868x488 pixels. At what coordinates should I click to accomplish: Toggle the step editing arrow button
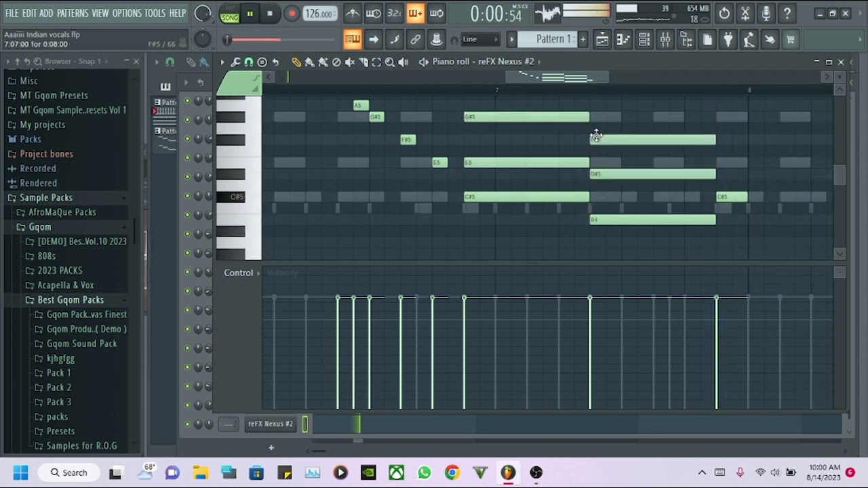click(x=374, y=40)
